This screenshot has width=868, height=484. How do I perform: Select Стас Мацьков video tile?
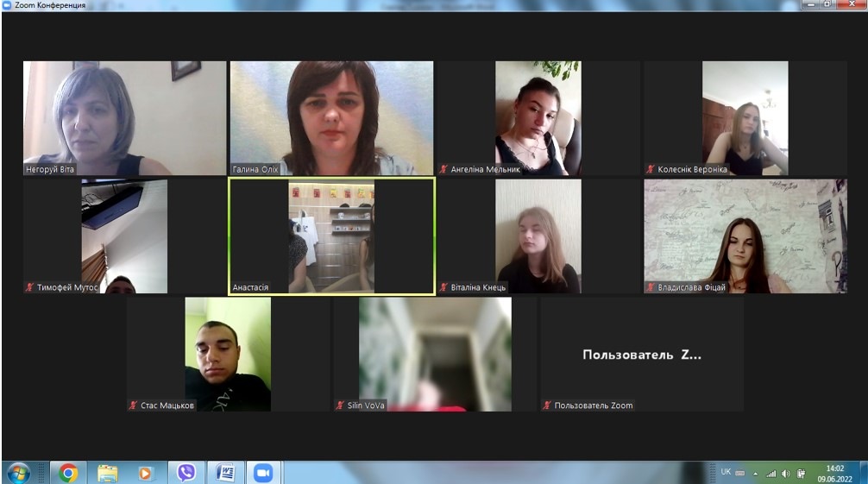[x=228, y=355]
